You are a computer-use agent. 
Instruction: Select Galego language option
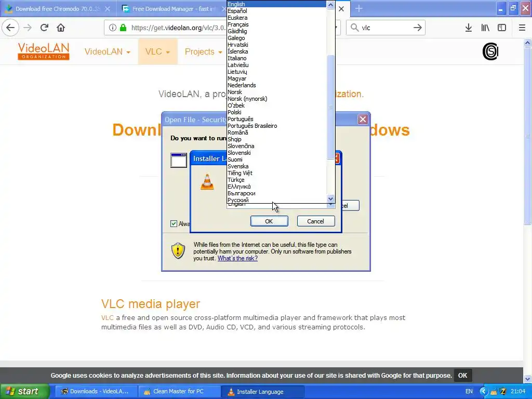point(276,38)
